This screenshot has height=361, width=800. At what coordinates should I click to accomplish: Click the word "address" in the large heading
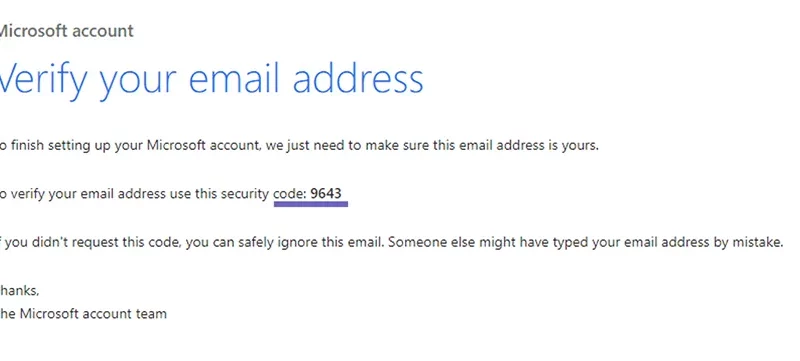tap(358, 79)
